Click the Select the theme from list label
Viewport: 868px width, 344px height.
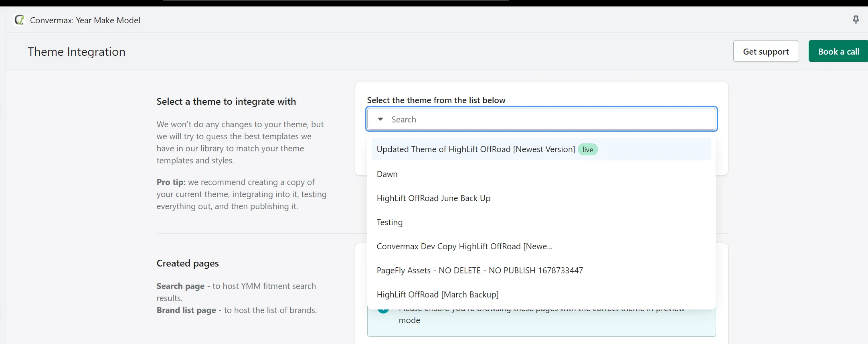click(x=436, y=100)
